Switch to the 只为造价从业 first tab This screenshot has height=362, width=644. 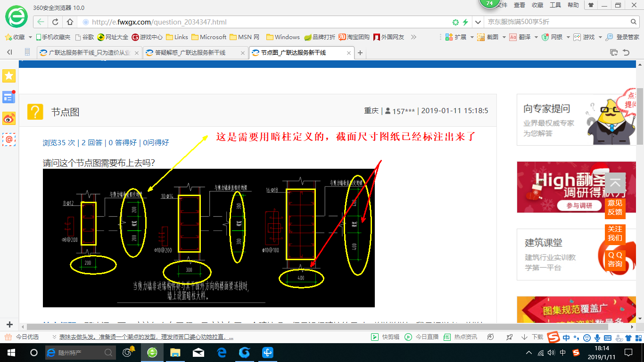click(89, 53)
